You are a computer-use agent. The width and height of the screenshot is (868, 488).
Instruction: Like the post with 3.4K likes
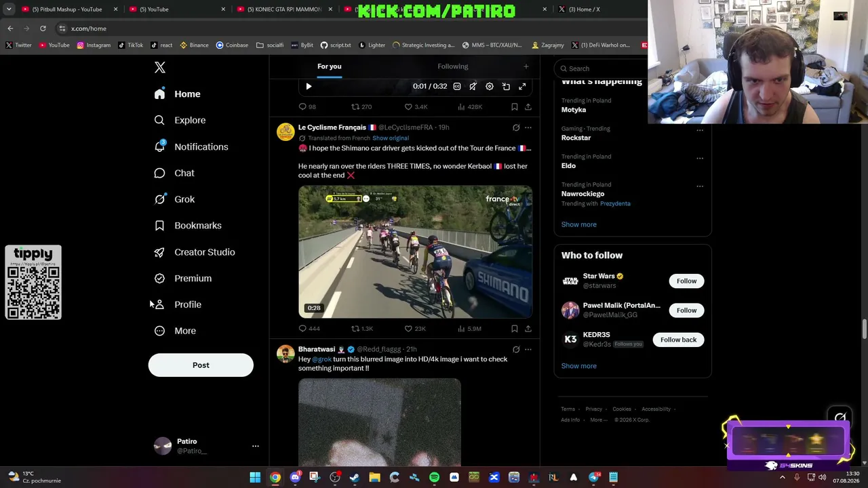pyautogui.click(x=416, y=107)
